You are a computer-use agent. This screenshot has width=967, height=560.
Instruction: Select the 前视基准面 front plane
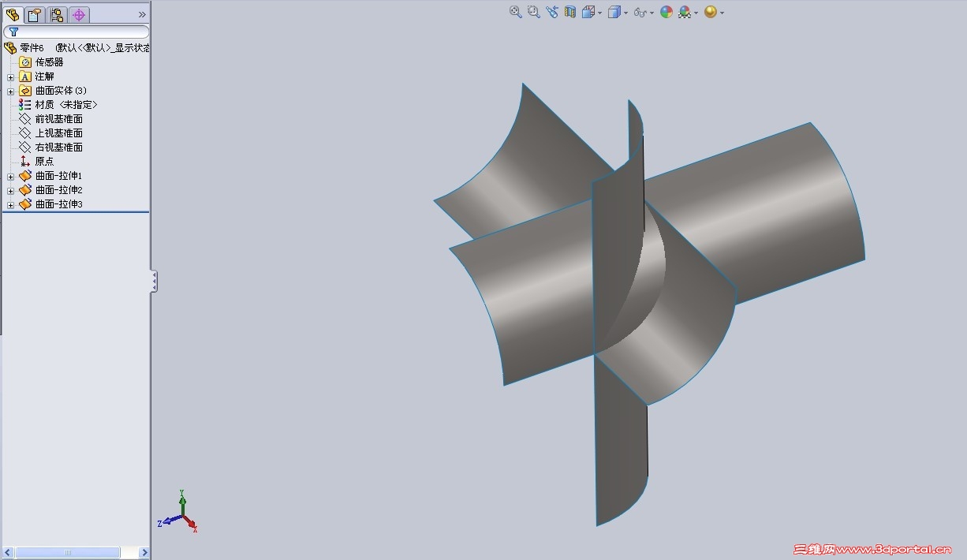click(x=58, y=119)
